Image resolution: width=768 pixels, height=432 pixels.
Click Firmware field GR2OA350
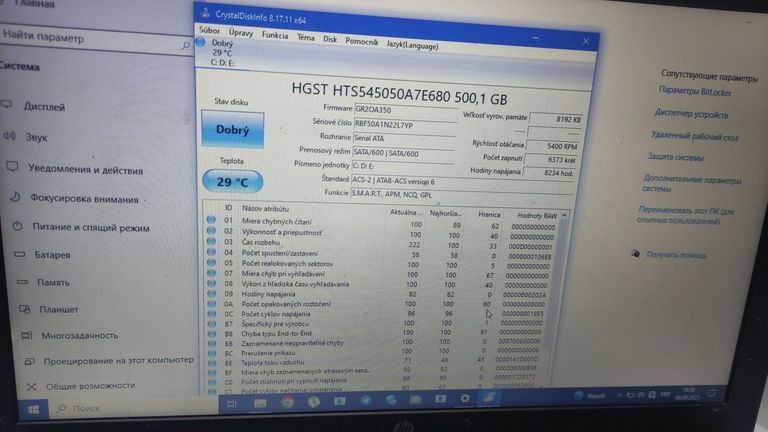pyautogui.click(x=406, y=110)
